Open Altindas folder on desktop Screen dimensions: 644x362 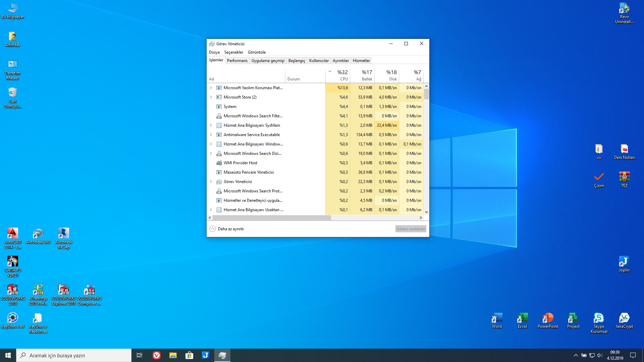[13, 39]
